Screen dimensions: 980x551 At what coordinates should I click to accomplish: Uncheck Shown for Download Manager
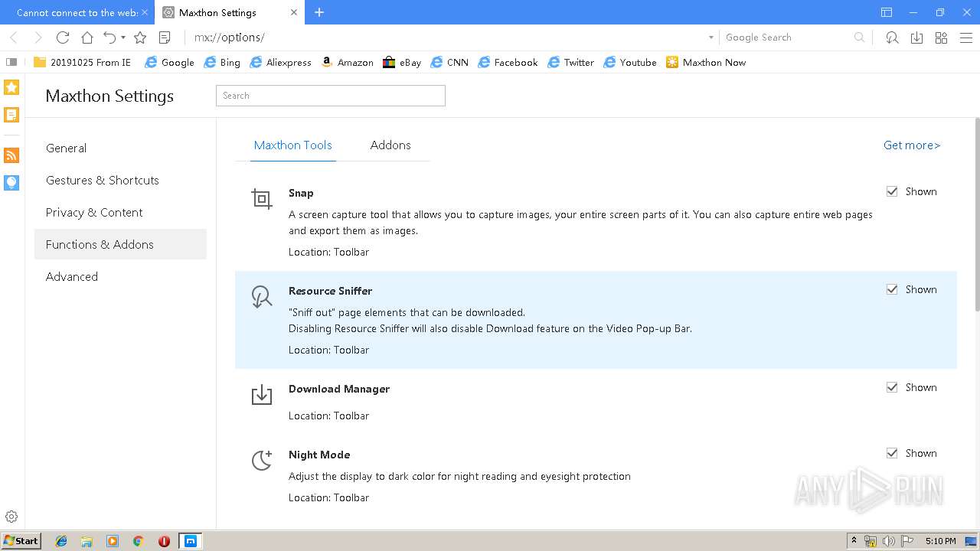892,387
